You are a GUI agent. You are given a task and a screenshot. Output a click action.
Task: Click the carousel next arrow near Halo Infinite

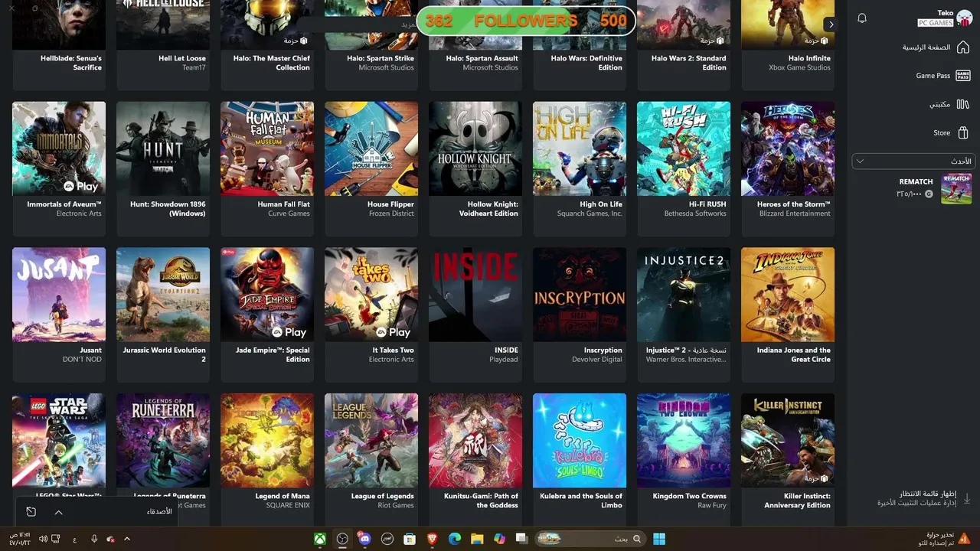click(x=831, y=24)
